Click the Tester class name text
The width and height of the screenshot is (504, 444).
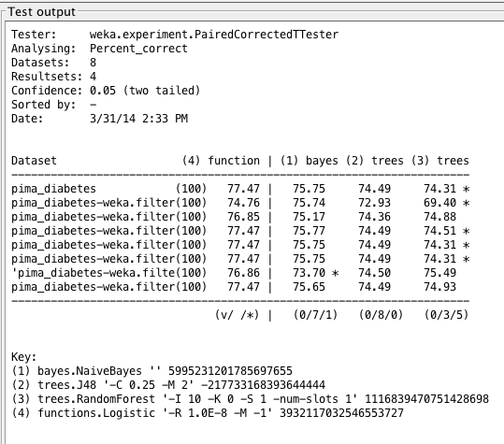coord(214,35)
